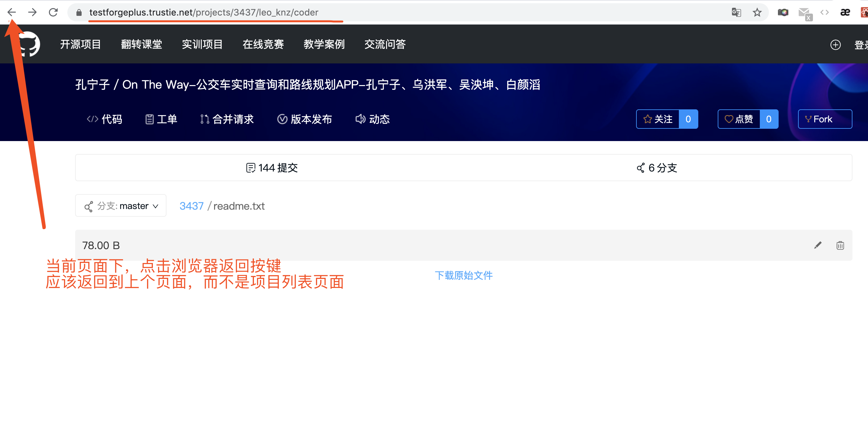The image size is (868, 440).
Task: Click the 点赞 count showing 0
Action: (769, 119)
